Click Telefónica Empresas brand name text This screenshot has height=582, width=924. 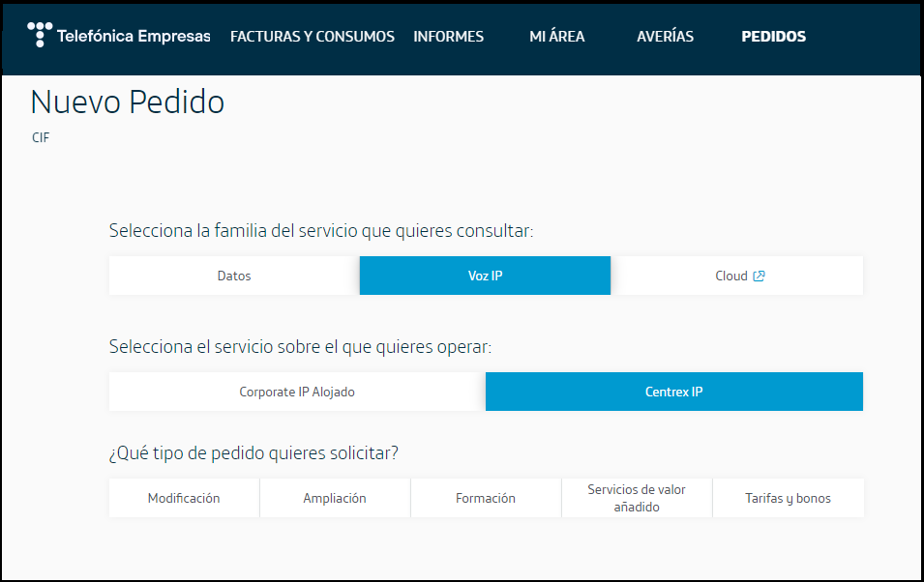click(x=134, y=36)
